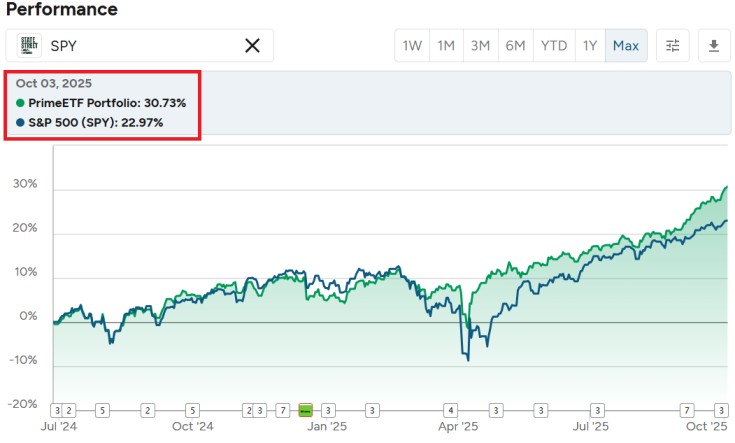View year-to-date with YTD
The width and height of the screenshot is (735, 443).
pos(553,45)
